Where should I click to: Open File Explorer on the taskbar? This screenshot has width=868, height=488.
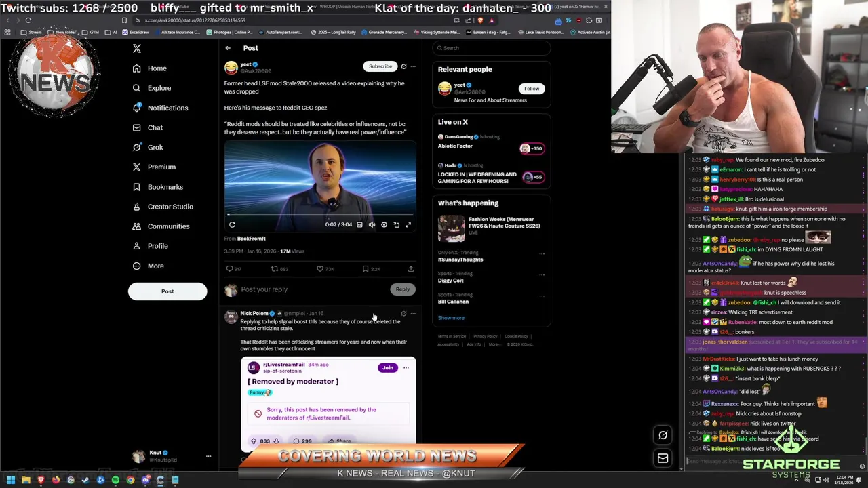coord(26,480)
